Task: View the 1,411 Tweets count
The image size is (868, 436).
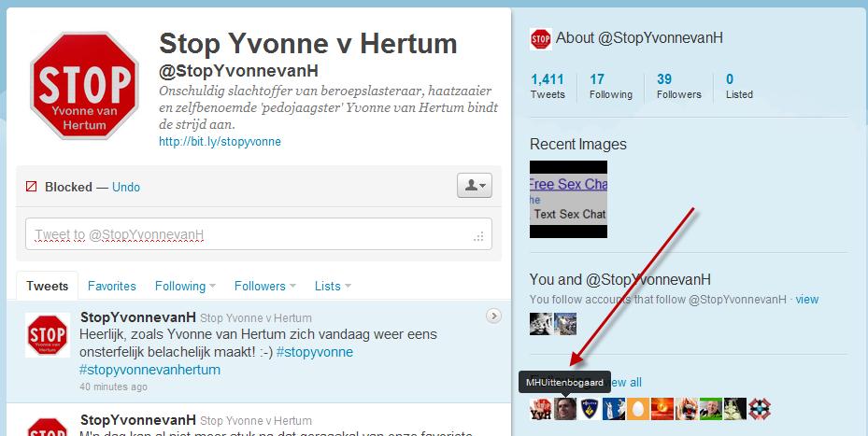Action: point(548,86)
